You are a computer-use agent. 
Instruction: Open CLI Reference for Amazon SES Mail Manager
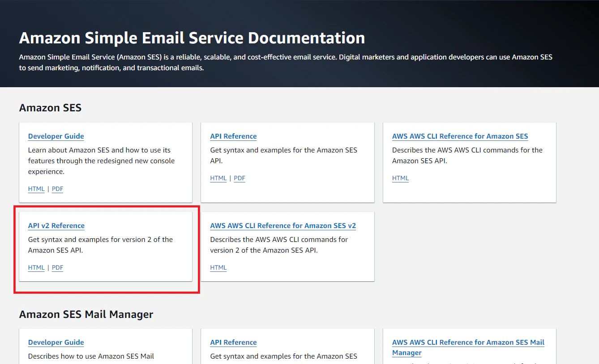click(468, 347)
